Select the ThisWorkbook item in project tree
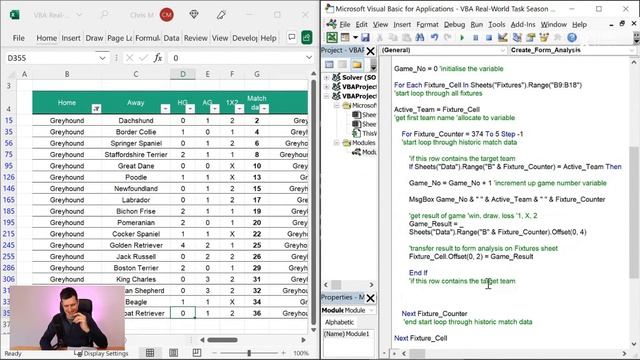This screenshot has height=360, width=640. click(x=364, y=133)
